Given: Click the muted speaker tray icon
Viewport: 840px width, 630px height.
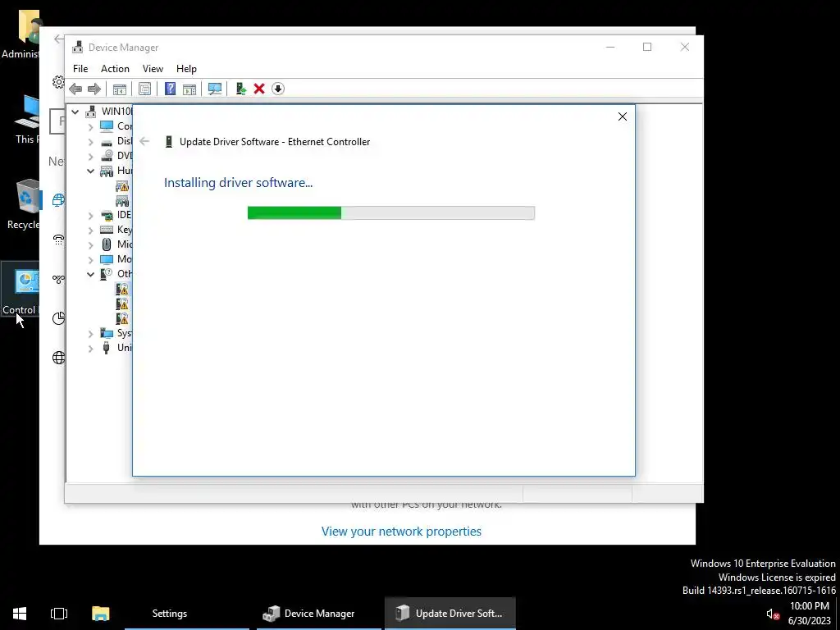Looking at the screenshot, I should [773, 614].
